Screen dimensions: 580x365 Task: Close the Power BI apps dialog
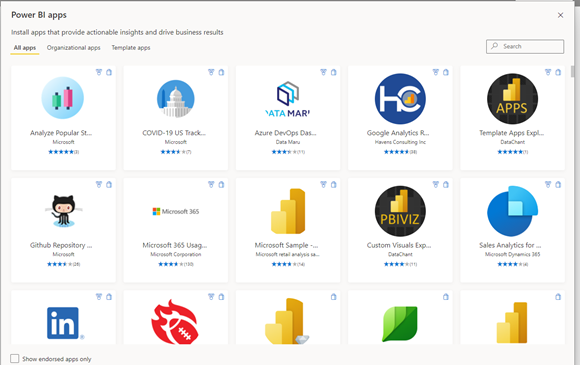(x=560, y=15)
